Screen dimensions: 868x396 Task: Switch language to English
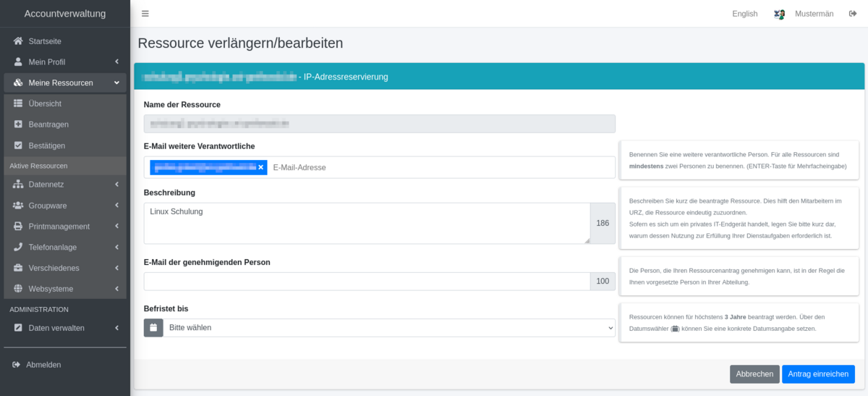744,14
